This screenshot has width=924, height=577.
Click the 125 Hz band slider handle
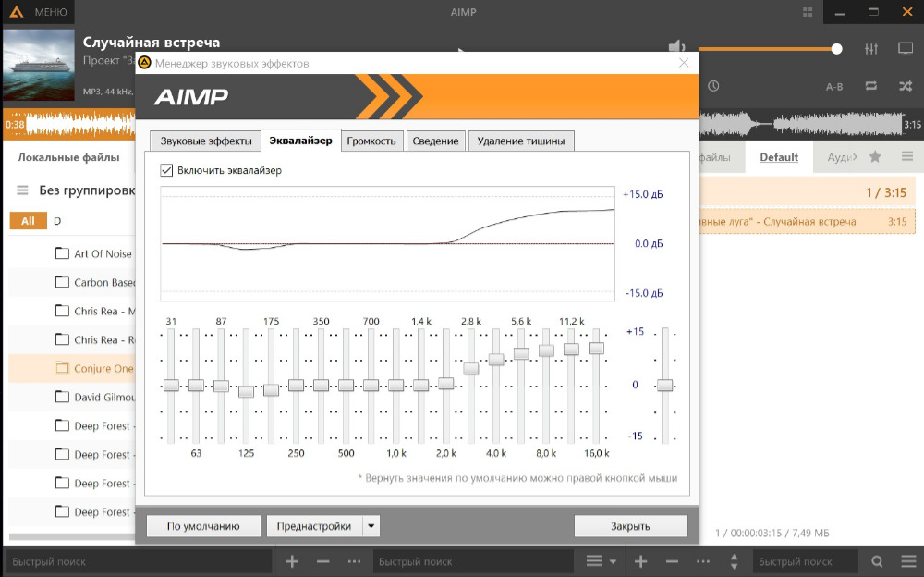click(x=247, y=391)
